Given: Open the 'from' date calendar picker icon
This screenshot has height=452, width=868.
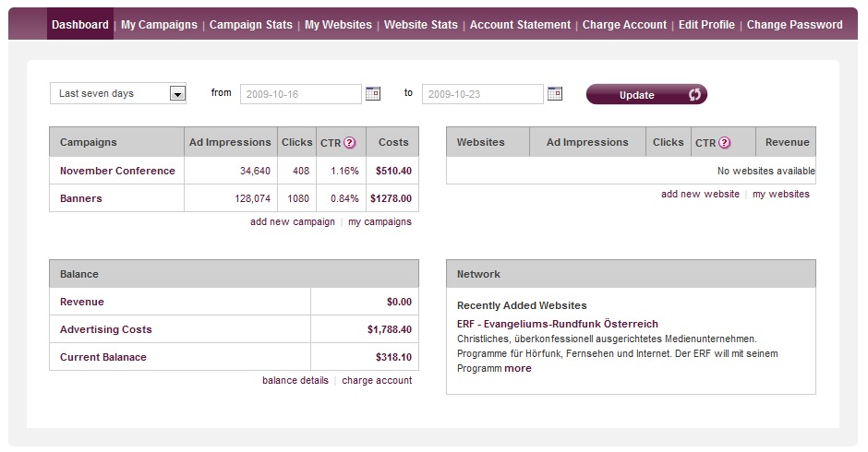Looking at the screenshot, I should 373,93.
